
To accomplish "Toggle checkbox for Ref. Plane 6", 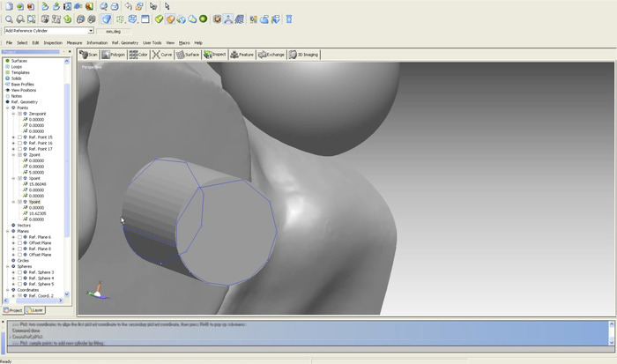I will pos(19,237).
